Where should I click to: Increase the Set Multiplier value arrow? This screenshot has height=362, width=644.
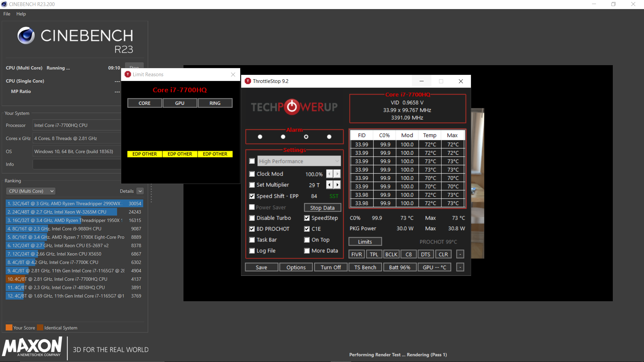337,185
